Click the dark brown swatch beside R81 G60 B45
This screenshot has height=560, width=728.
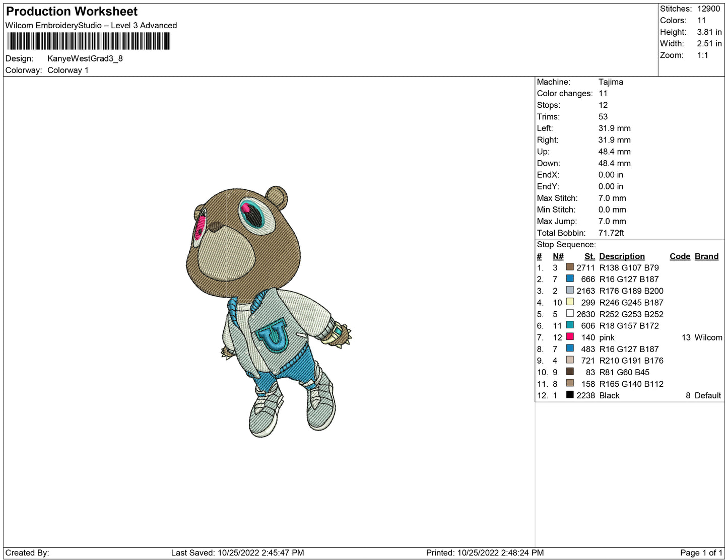[x=570, y=371]
